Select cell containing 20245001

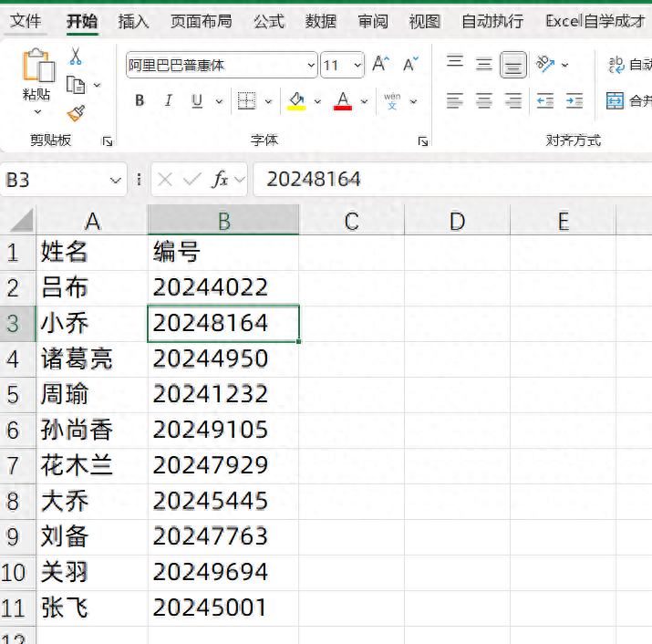click(x=223, y=608)
